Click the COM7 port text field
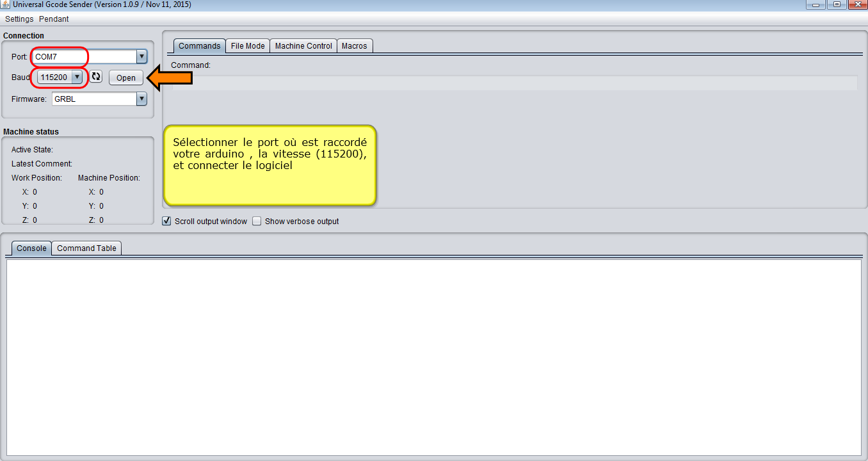 (83, 57)
